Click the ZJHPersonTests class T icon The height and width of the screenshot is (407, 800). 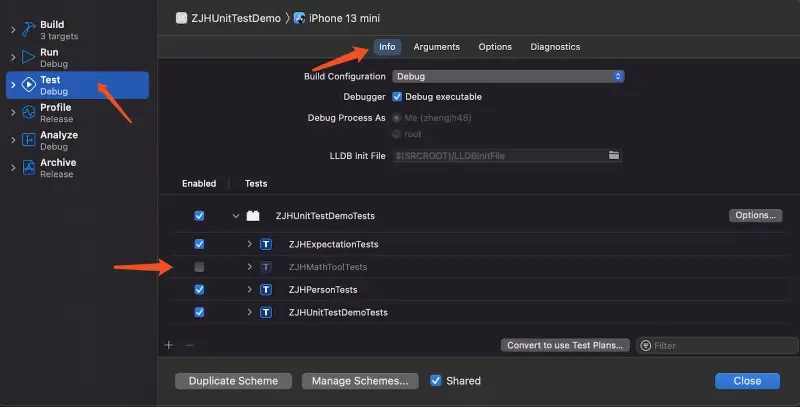[x=266, y=290]
